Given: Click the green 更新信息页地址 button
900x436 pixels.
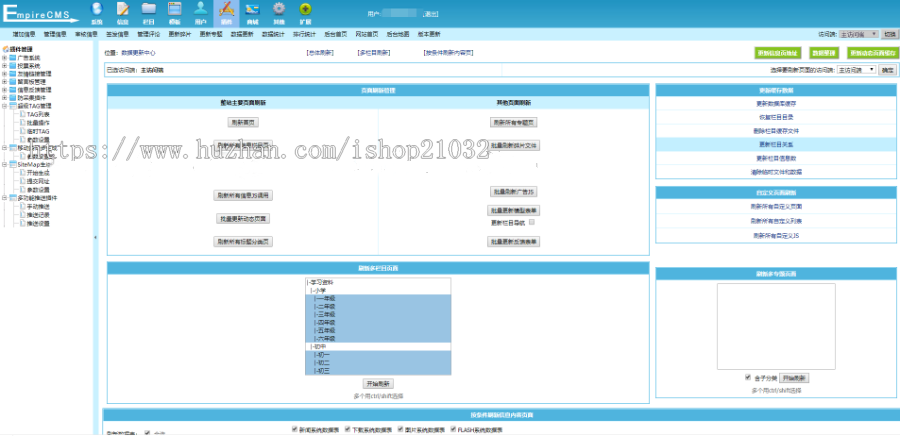Looking at the screenshot, I should pyautogui.click(x=777, y=53).
